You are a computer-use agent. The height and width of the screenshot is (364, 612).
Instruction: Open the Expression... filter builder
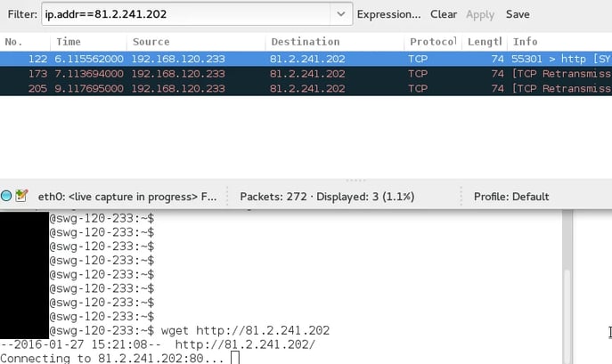[388, 14]
